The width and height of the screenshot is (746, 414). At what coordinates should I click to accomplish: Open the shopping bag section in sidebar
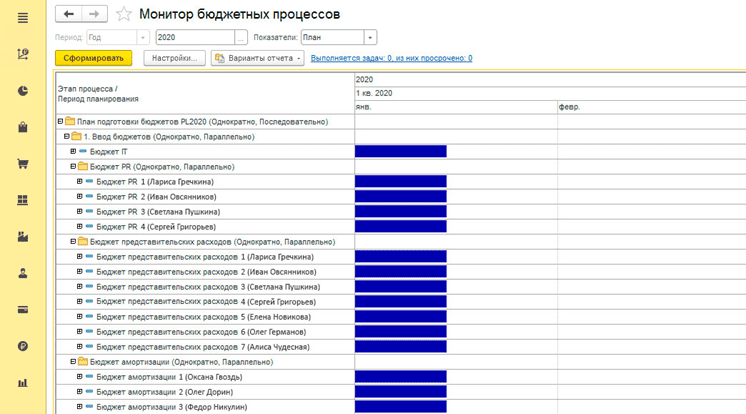23,128
